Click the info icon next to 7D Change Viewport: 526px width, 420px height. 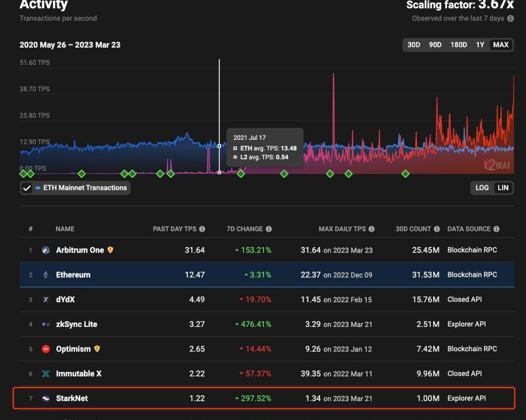[x=269, y=229]
